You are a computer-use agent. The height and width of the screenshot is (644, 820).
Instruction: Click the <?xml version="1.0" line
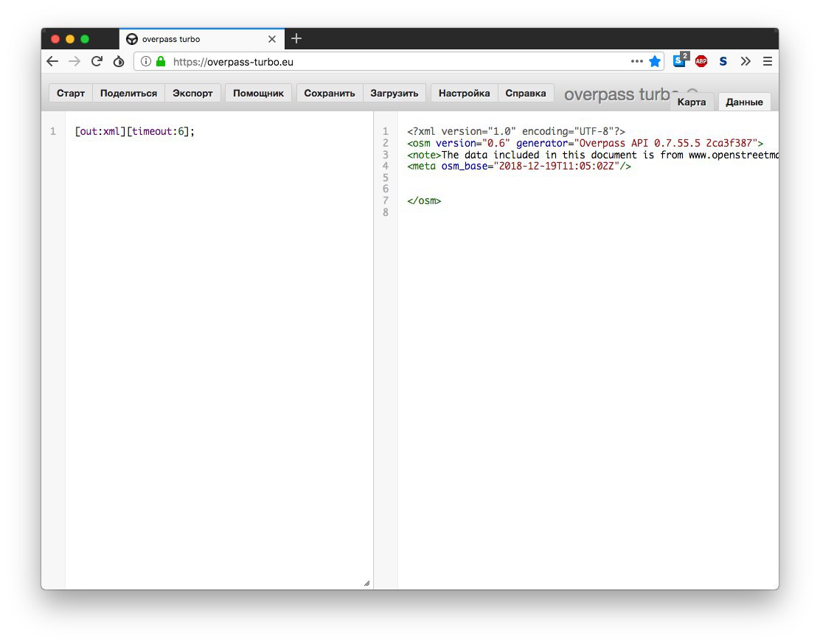pos(516,131)
